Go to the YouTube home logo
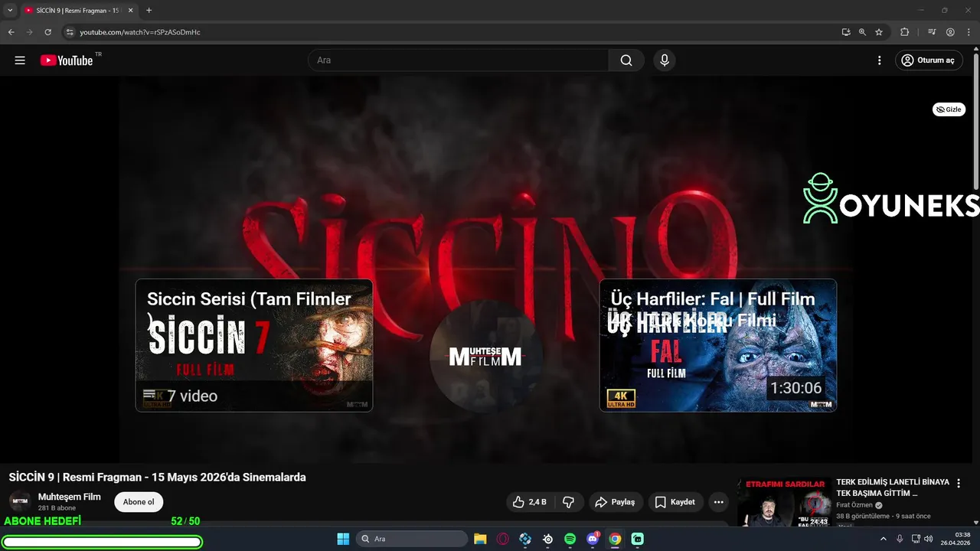 click(67, 60)
